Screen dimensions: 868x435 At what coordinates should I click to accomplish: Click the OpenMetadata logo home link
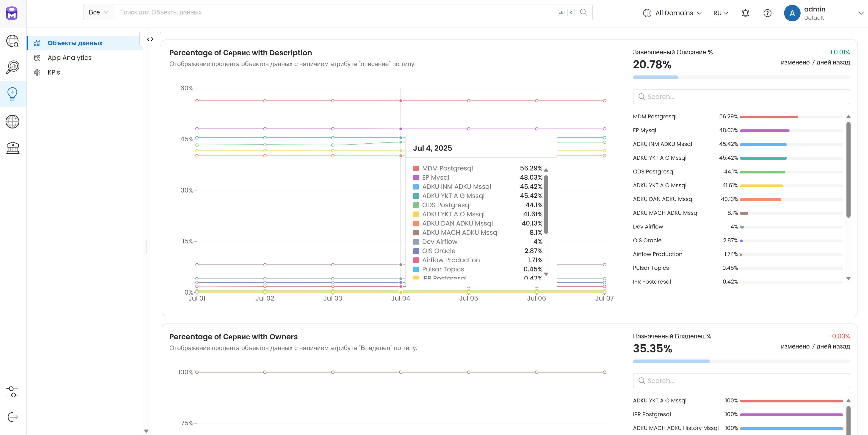pos(12,13)
